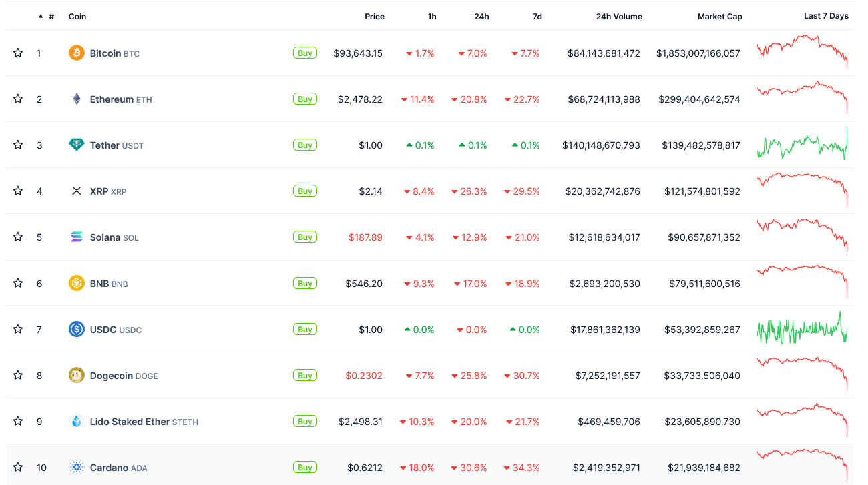The width and height of the screenshot is (868, 485).
Task: Click the Ethereum ETH logo icon
Action: (76, 99)
